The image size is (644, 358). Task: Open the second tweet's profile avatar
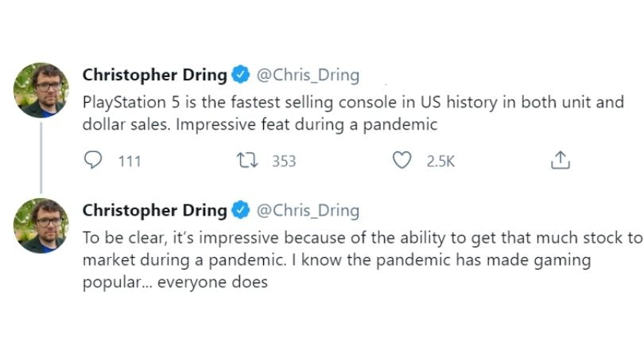click(41, 225)
